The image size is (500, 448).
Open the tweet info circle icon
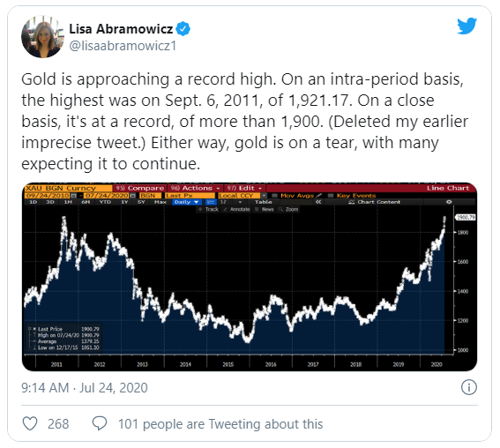469,387
